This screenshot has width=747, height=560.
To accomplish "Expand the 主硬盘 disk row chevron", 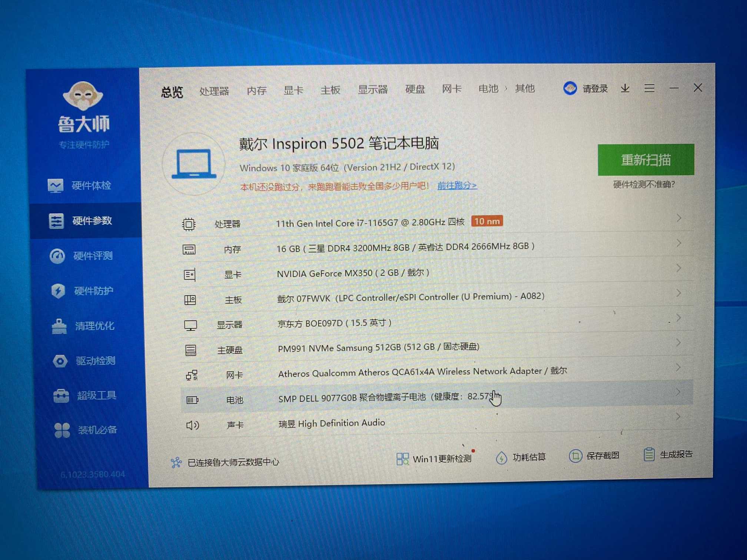I will [678, 343].
